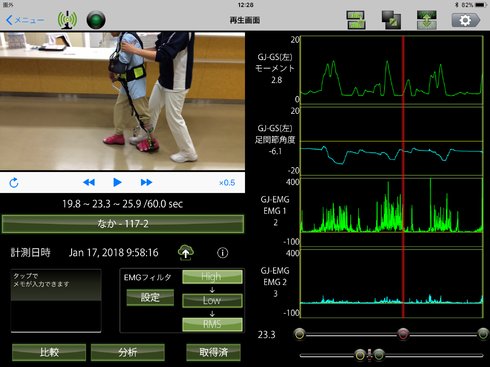Click the video frame thumbnail
This screenshot has height=367, width=490.
pyautogui.click(x=122, y=101)
